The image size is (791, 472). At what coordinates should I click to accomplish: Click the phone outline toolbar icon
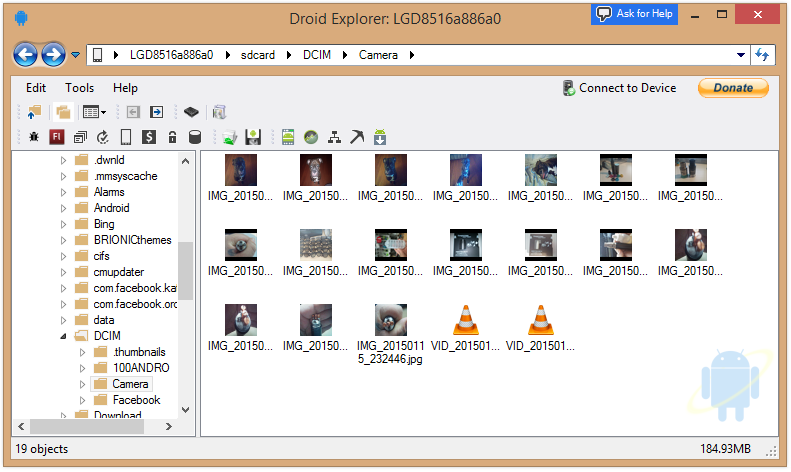tap(126, 137)
